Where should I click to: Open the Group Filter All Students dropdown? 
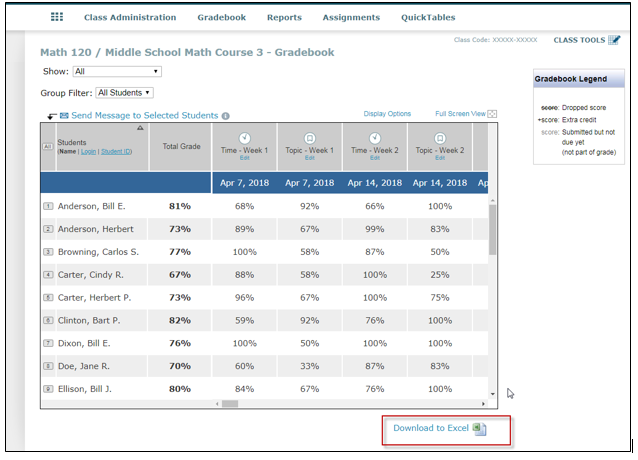[124, 93]
